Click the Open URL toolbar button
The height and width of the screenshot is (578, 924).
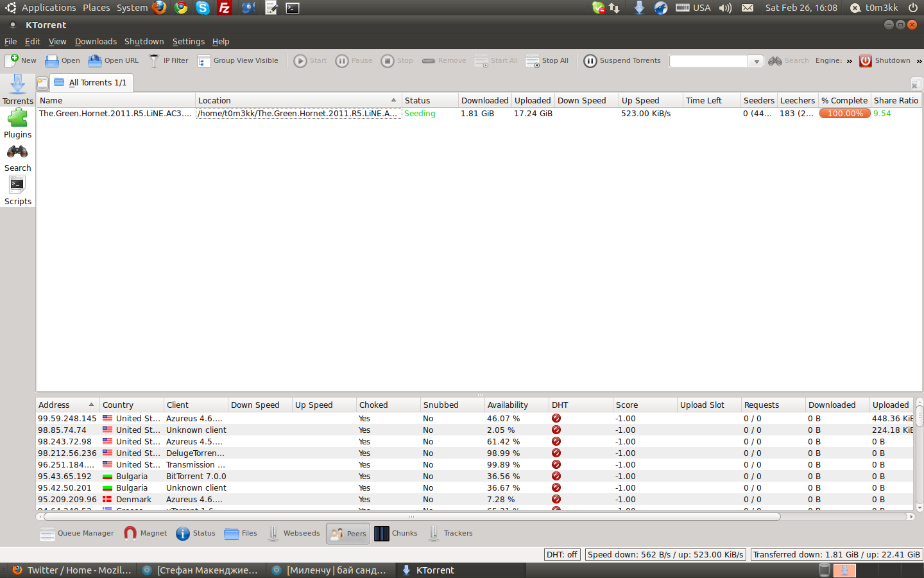pos(114,61)
